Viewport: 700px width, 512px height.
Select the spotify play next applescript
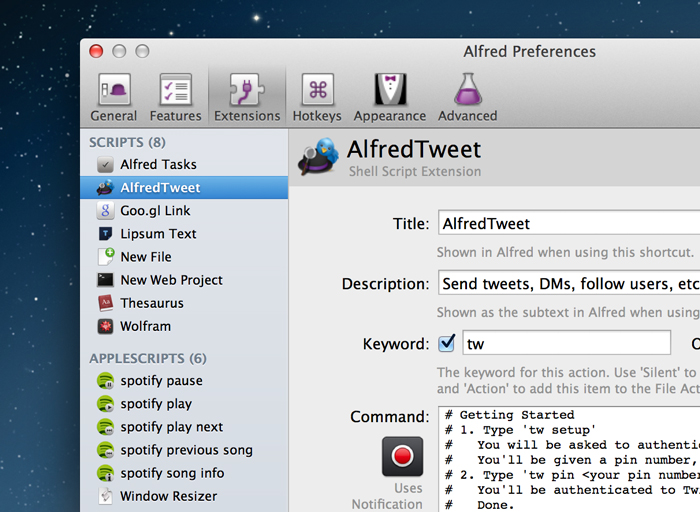pyautogui.click(x=184, y=427)
